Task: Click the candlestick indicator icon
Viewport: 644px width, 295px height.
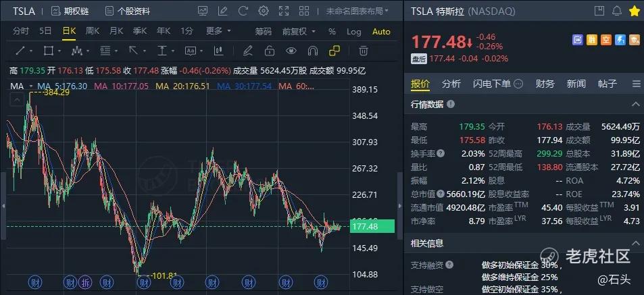Action: [218, 51]
